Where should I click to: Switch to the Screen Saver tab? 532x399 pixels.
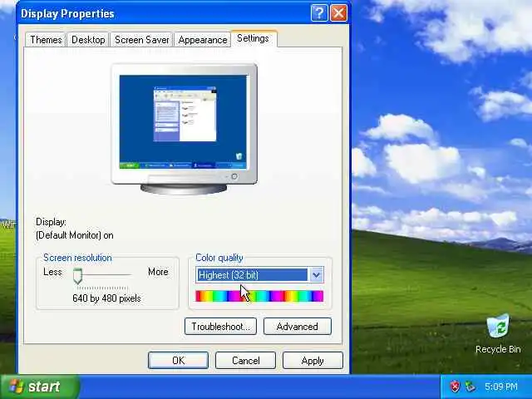click(x=142, y=40)
